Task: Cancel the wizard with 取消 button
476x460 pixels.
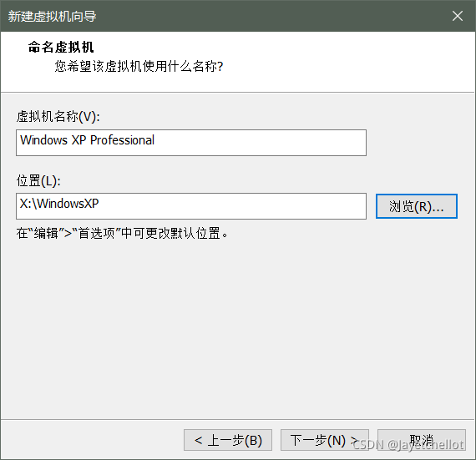Action: pos(422,440)
